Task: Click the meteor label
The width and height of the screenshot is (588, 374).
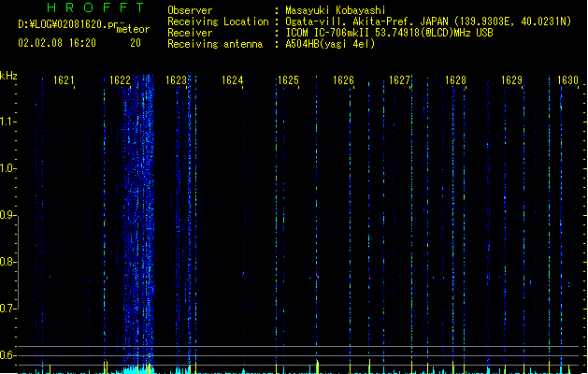Action: (x=133, y=29)
